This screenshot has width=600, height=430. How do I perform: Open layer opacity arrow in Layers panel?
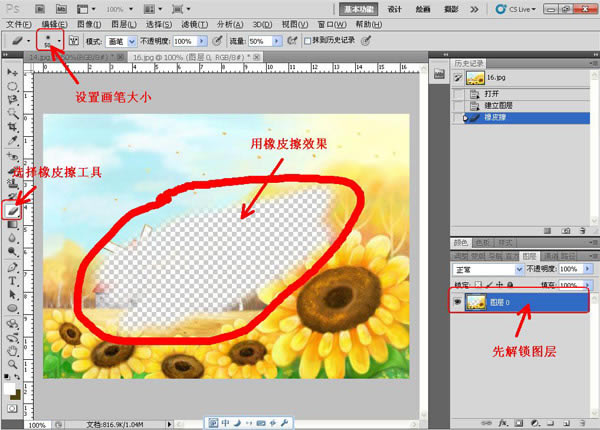coord(588,269)
